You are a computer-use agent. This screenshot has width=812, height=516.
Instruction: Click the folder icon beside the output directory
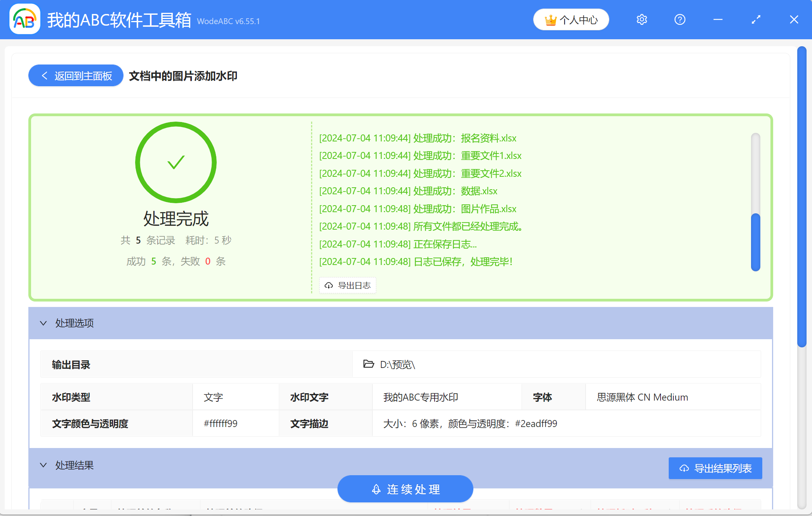(369, 364)
